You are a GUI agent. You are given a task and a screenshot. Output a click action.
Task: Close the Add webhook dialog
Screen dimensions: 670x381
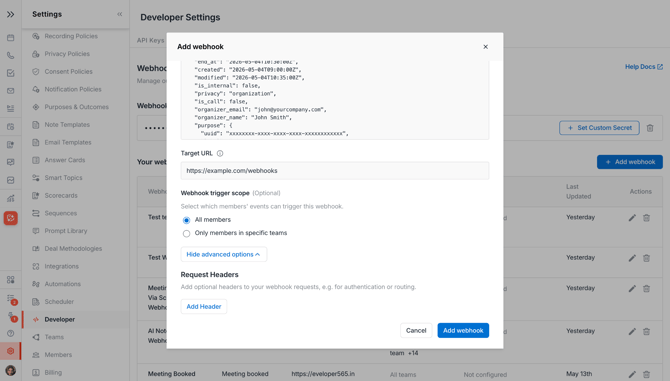click(485, 47)
